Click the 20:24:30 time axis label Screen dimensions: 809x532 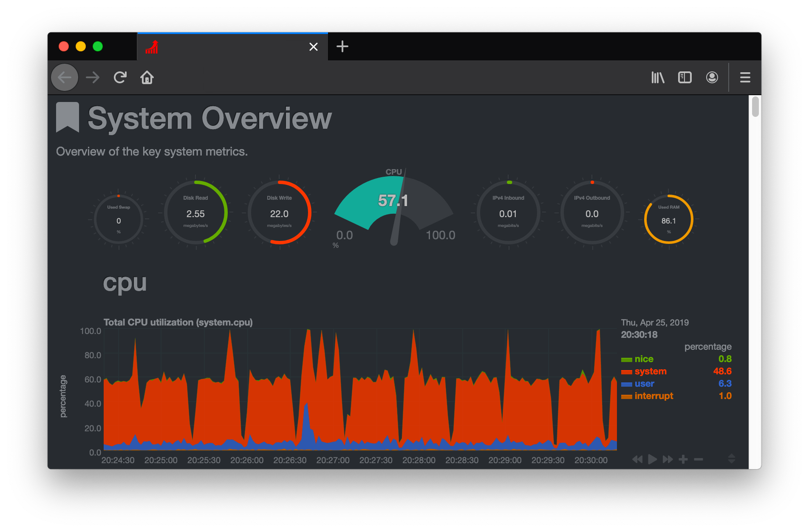(118, 460)
